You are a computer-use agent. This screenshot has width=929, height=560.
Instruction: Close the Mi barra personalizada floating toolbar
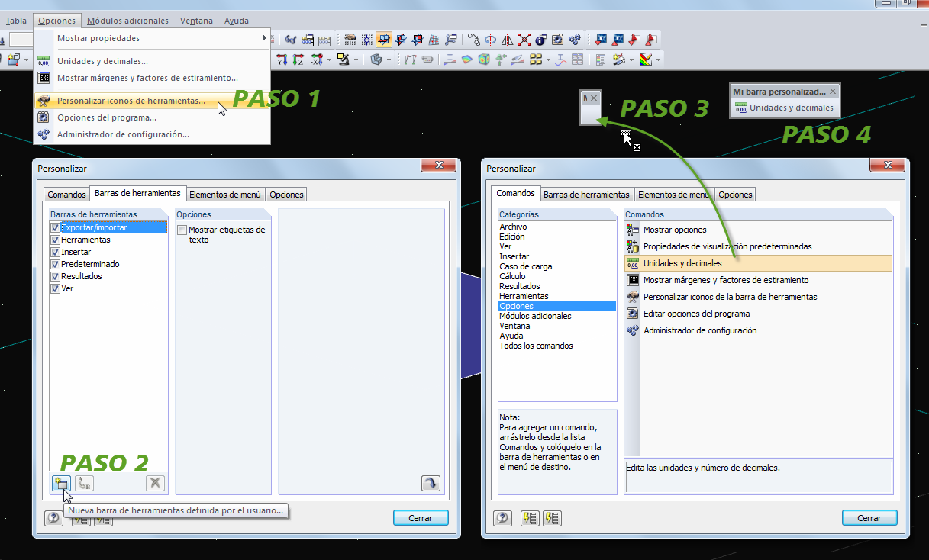pos(833,91)
